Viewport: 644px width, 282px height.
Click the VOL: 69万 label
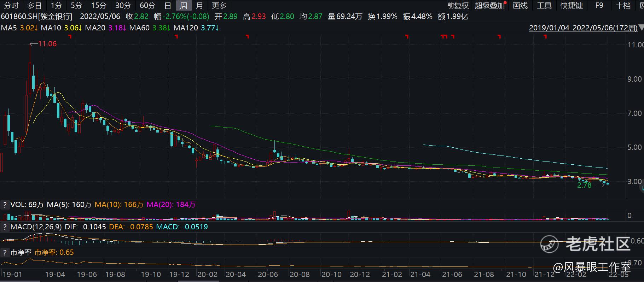click(x=27, y=205)
